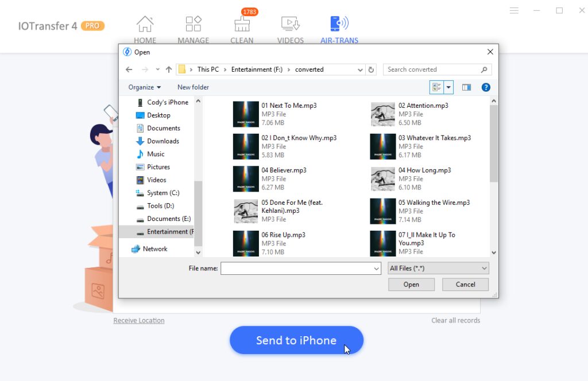Click the search magnifier icon
The width and height of the screenshot is (588, 381).
(484, 69)
